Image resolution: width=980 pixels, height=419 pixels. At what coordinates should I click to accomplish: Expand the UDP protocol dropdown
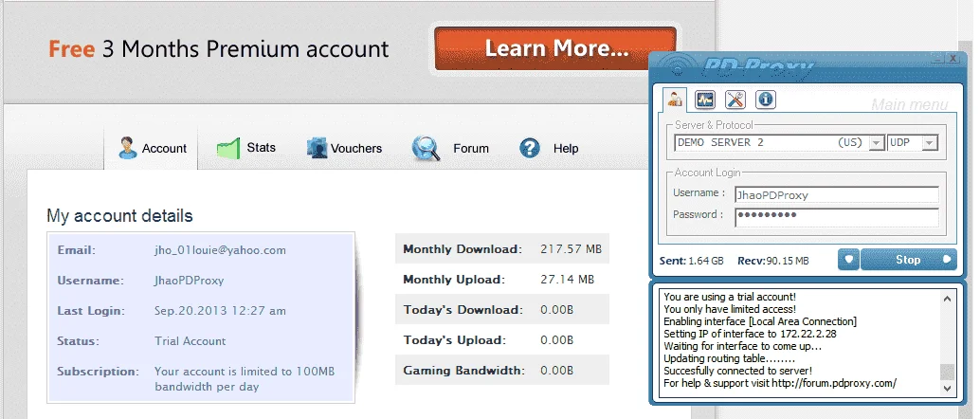click(930, 143)
